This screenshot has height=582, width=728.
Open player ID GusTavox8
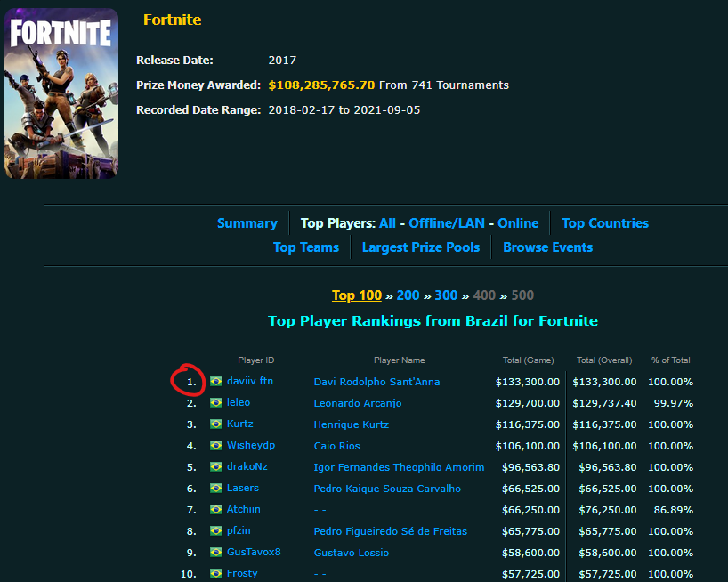pyautogui.click(x=254, y=552)
